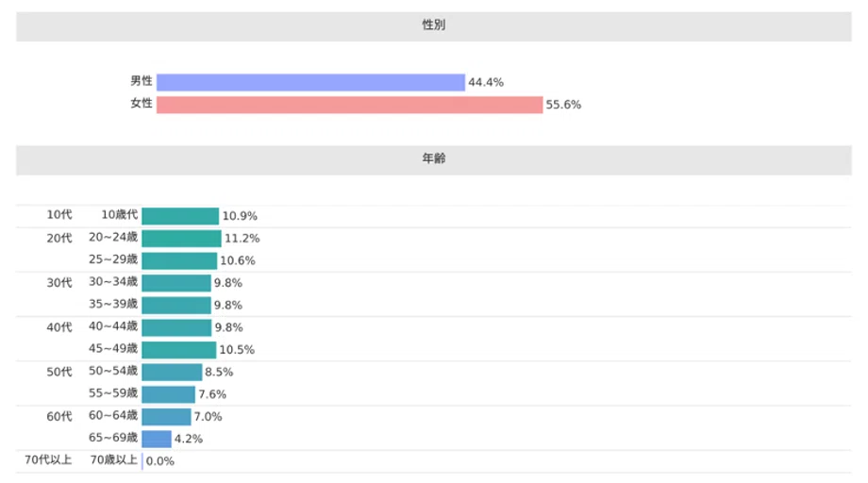Click the 性別 section header
The height and width of the screenshot is (483, 868).
coord(433,26)
